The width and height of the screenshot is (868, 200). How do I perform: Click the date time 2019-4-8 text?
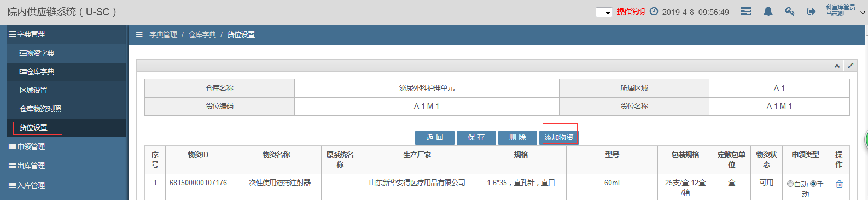[696, 12]
